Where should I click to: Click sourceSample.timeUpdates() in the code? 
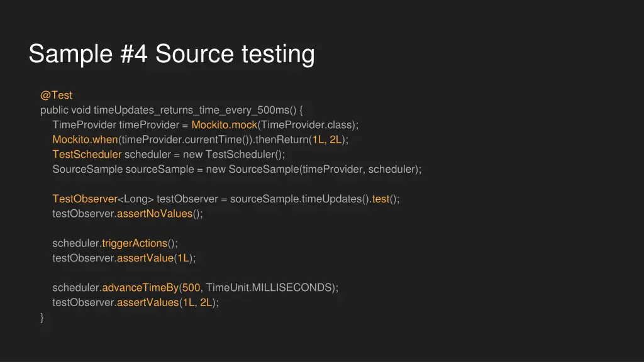[299, 199]
